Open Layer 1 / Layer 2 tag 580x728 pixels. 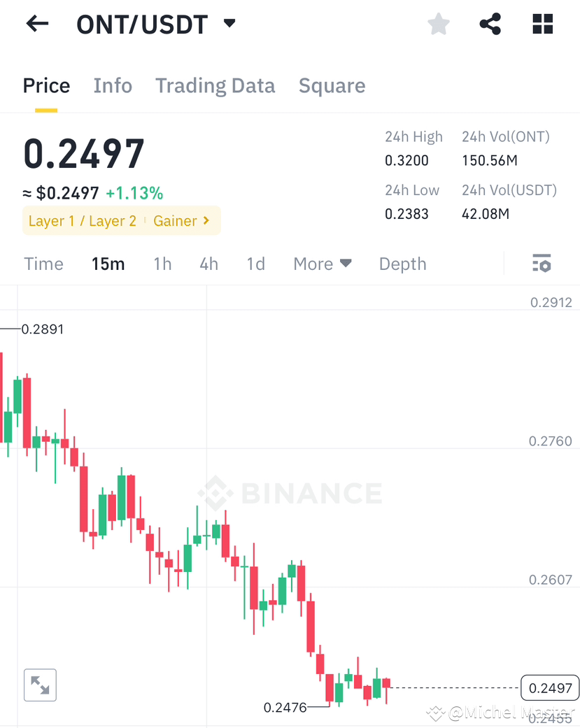pos(82,220)
